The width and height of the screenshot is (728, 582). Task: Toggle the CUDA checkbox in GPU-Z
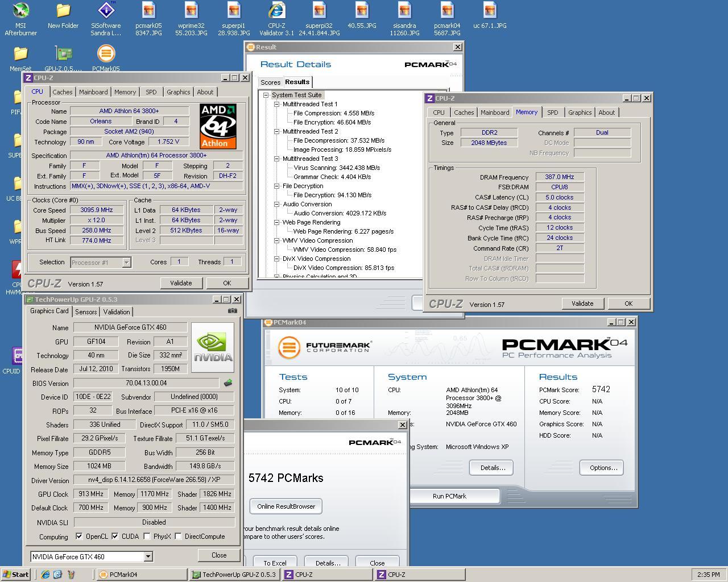(x=115, y=536)
